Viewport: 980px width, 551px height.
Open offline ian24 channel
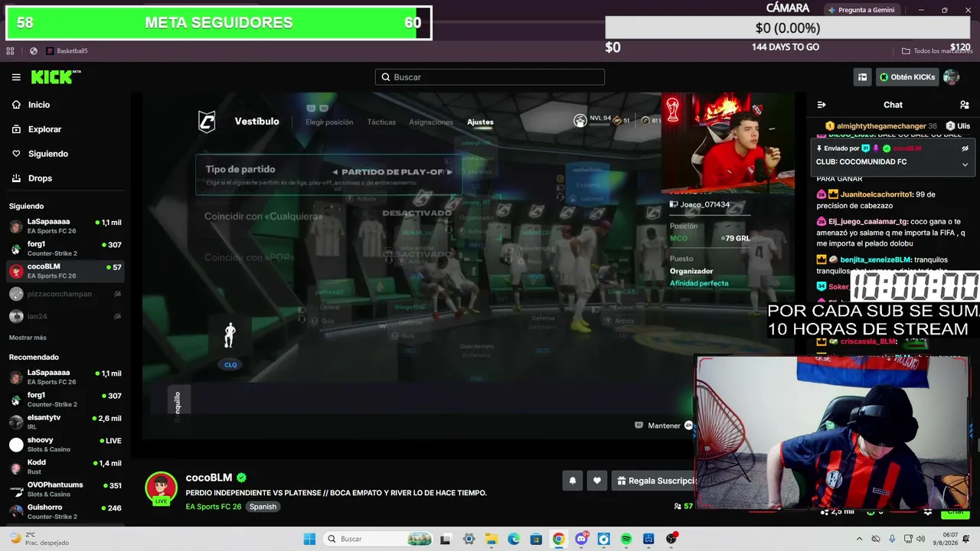pyautogui.click(x=65, y=316)
